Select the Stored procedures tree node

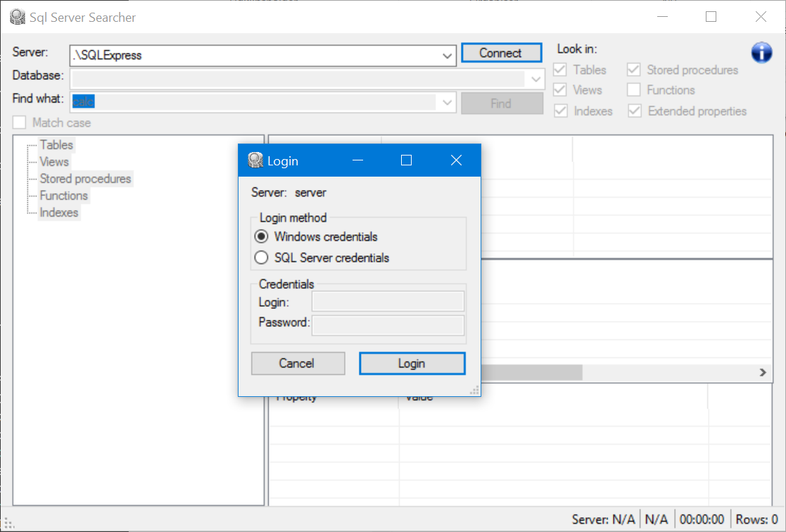point(85,179)
